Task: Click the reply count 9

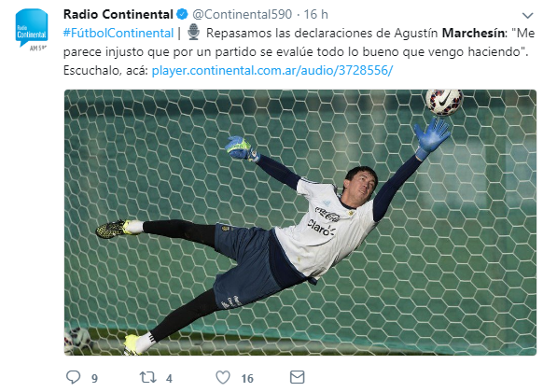Action: point(94,379)
